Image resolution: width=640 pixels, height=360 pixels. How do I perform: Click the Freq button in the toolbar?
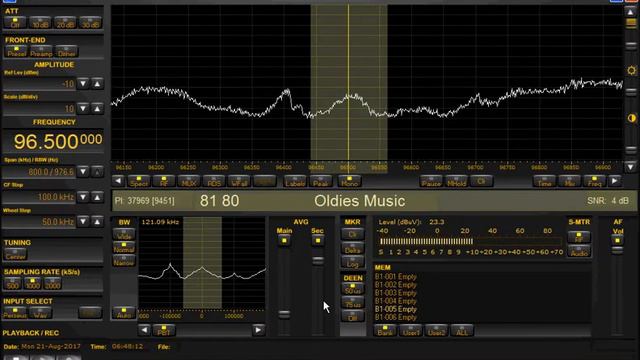coord(595,181)
